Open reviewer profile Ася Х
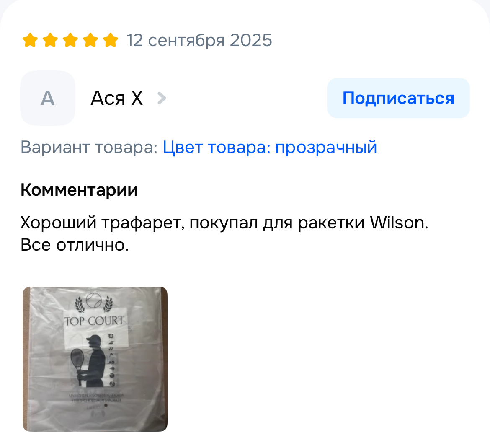Viewport: 490px width, 448px height. pos(116,98)
